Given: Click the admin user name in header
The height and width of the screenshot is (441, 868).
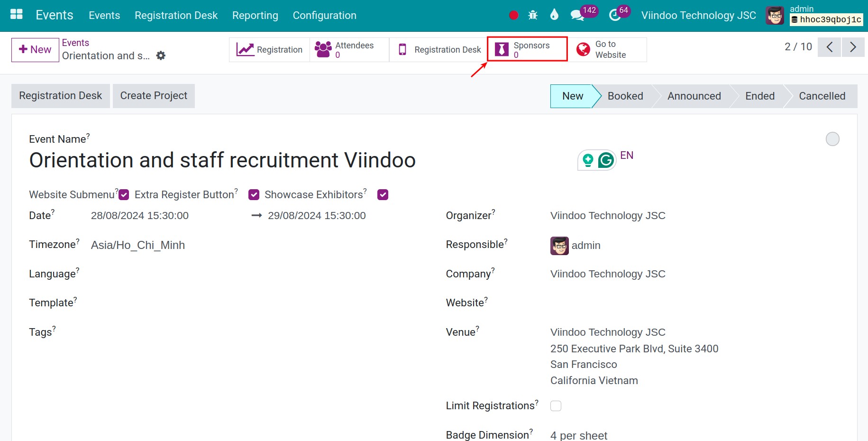Looking at the screenshot, I should [x=801, y=9].
